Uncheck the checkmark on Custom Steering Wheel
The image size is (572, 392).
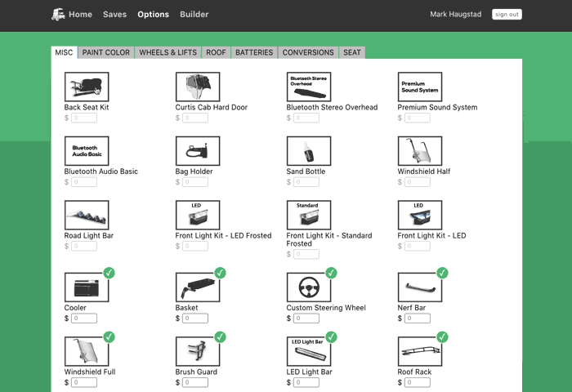coord(331,273)
